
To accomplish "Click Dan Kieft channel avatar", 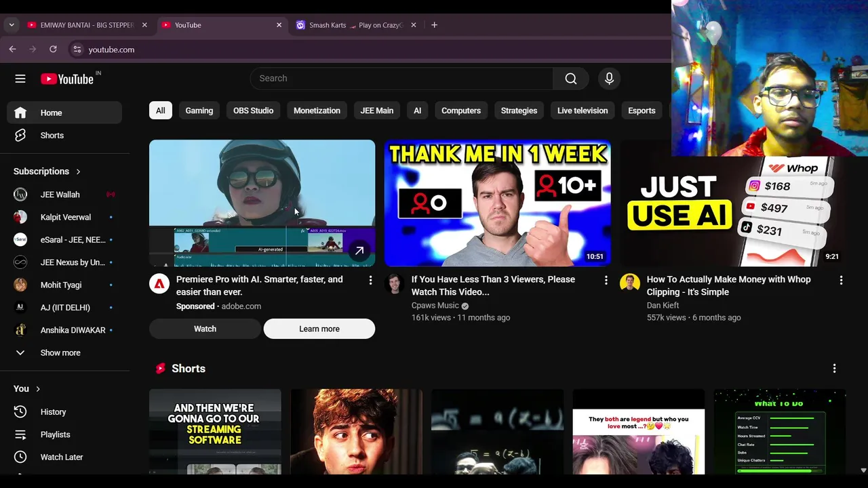I will (x=630, y=283).
